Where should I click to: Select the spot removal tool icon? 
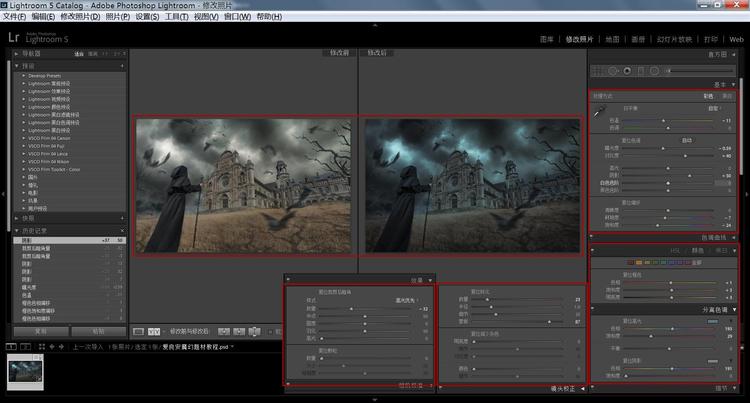(612, 71)
